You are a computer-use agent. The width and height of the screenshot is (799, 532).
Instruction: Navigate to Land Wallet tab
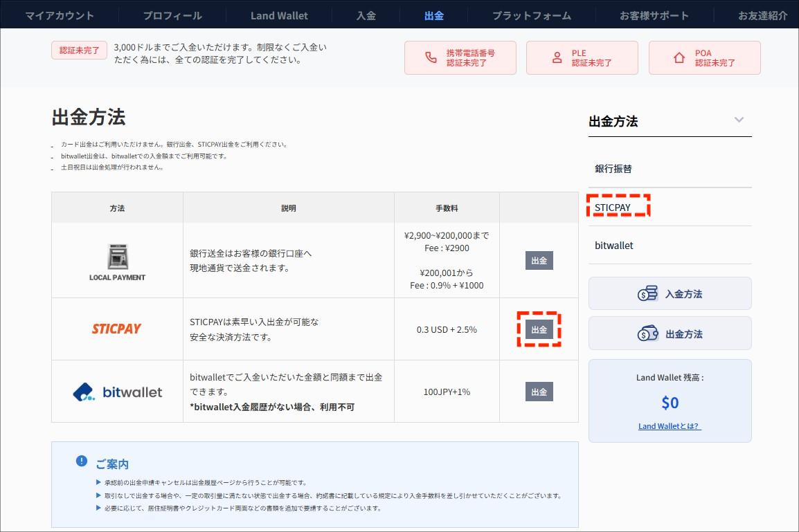278,14
